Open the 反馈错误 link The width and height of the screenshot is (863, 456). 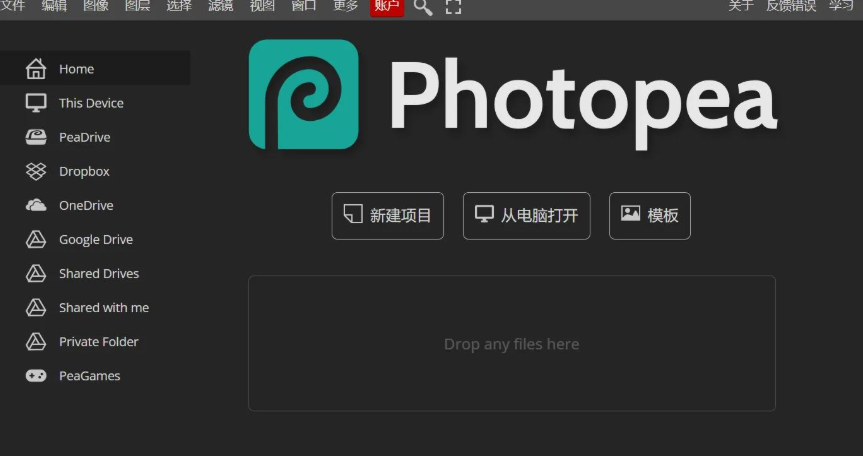[x=791, y=6]
